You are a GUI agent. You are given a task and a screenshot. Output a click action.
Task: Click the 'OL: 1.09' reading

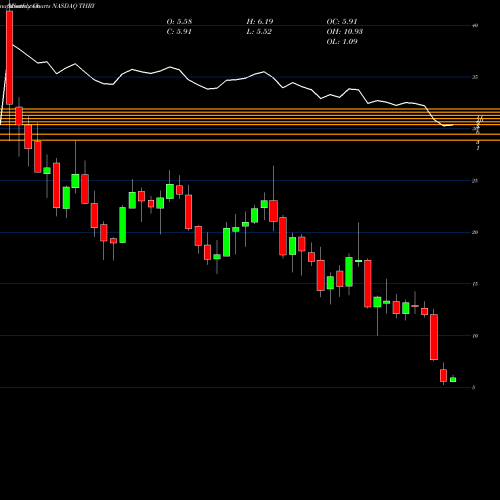(x=342, y=42)
